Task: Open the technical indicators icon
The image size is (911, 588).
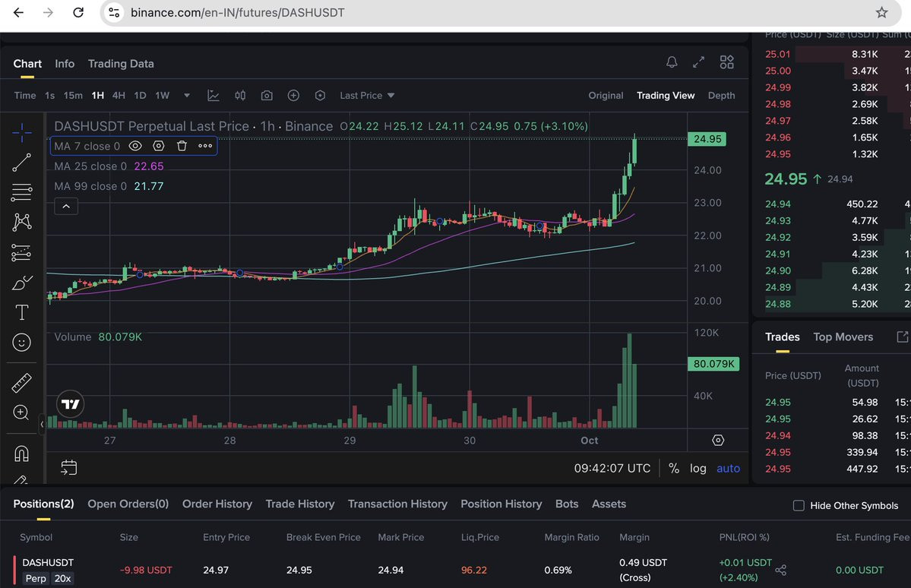Action: 214,95
